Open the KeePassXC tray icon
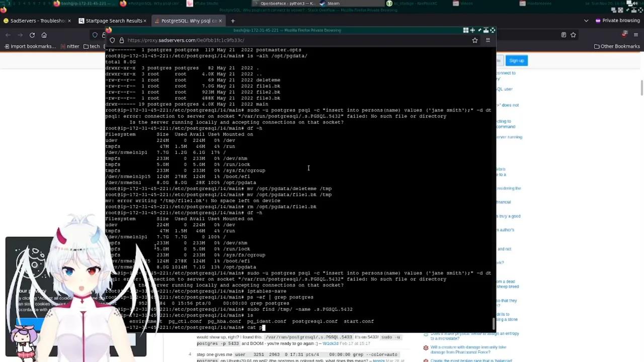Viewport: 644px width, 362px height. 389,4
